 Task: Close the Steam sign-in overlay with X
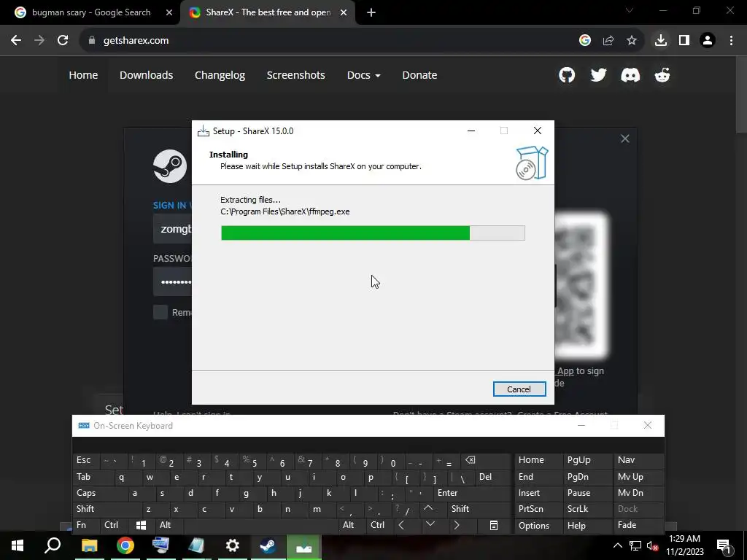624,139
